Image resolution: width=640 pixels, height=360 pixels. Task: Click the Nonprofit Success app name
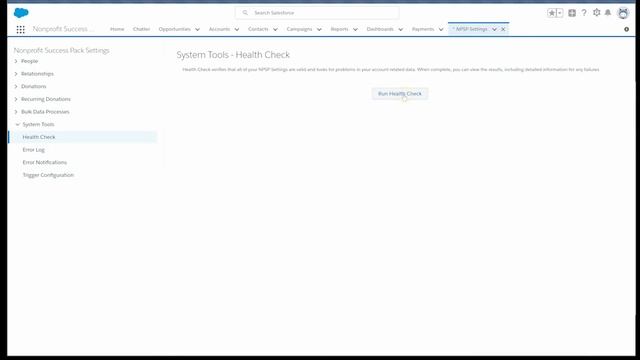point(63,29)
